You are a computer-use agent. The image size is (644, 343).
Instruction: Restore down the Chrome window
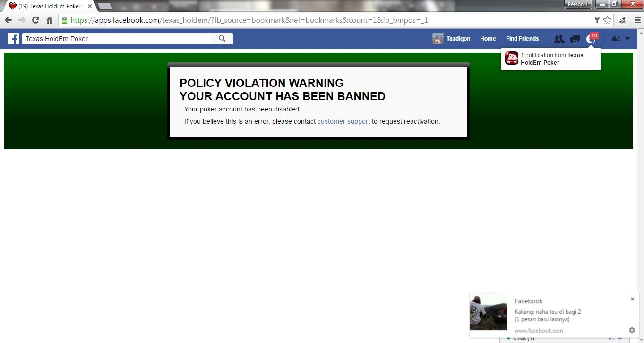pos(615,4)
